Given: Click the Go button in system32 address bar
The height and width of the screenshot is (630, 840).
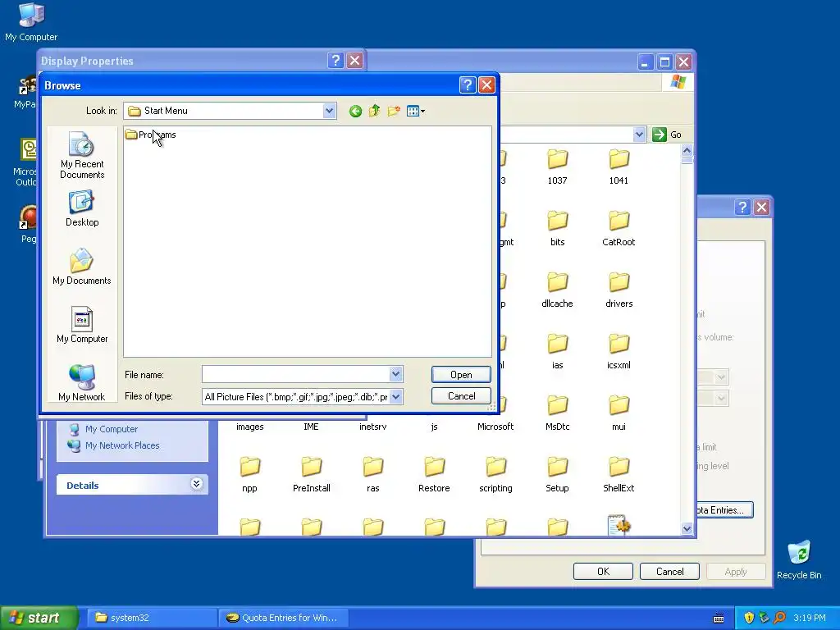Looking at the screenshot, I should tap(666, 135).
